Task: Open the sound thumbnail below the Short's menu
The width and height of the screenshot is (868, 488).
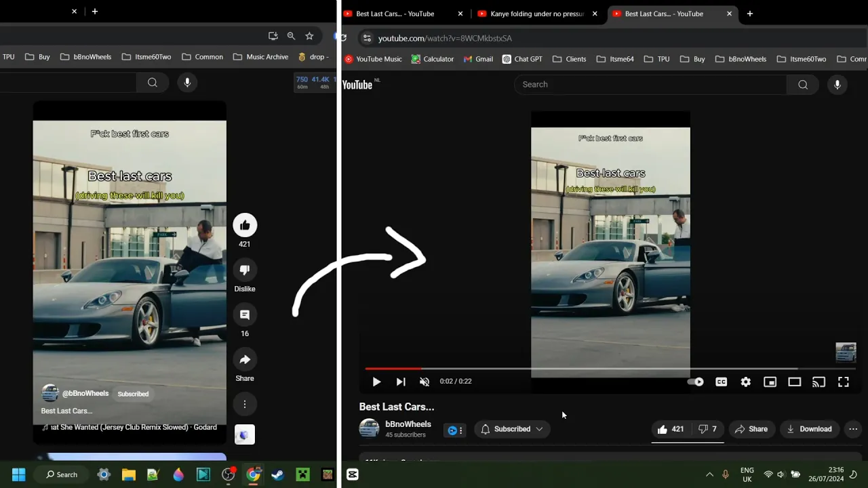Action: click(245, 434)
